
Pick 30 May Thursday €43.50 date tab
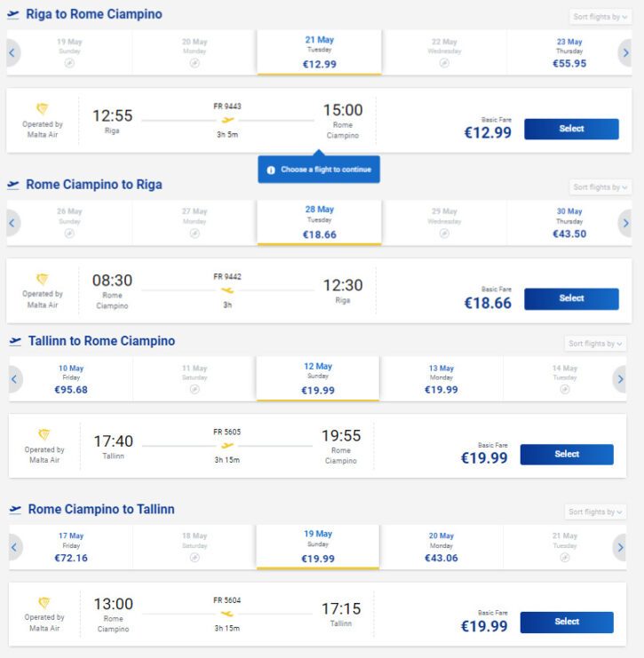568,223
